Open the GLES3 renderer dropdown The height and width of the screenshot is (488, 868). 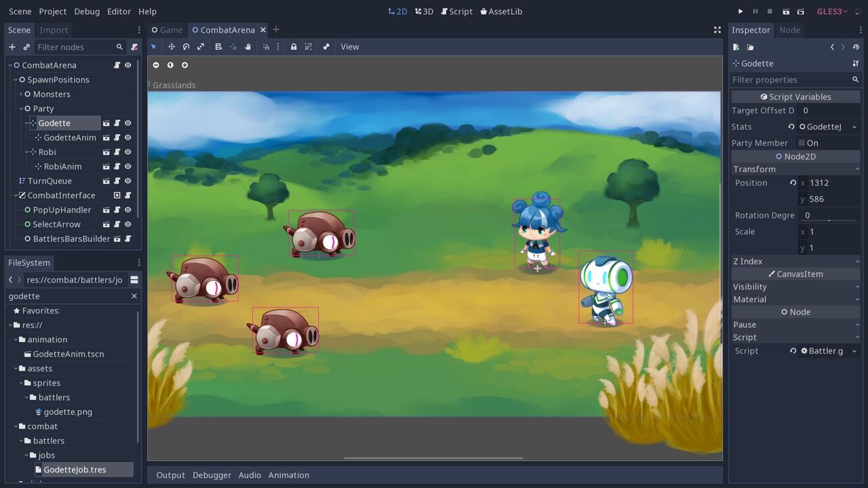tap(832, 11)
